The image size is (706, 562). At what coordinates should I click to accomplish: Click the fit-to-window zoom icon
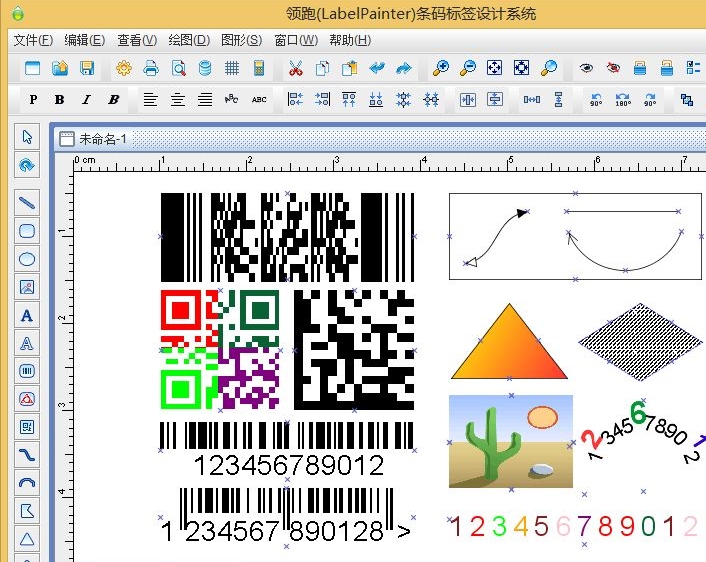click(494, 68)
